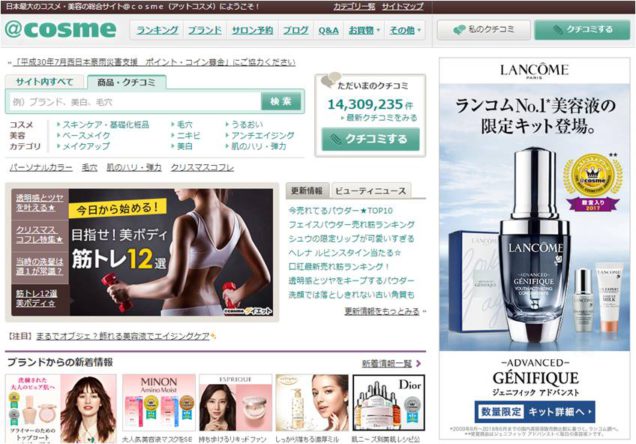This screenshot has height=444, width=636.
Task: Click the @cosme logo
Action: click(61, 29)
